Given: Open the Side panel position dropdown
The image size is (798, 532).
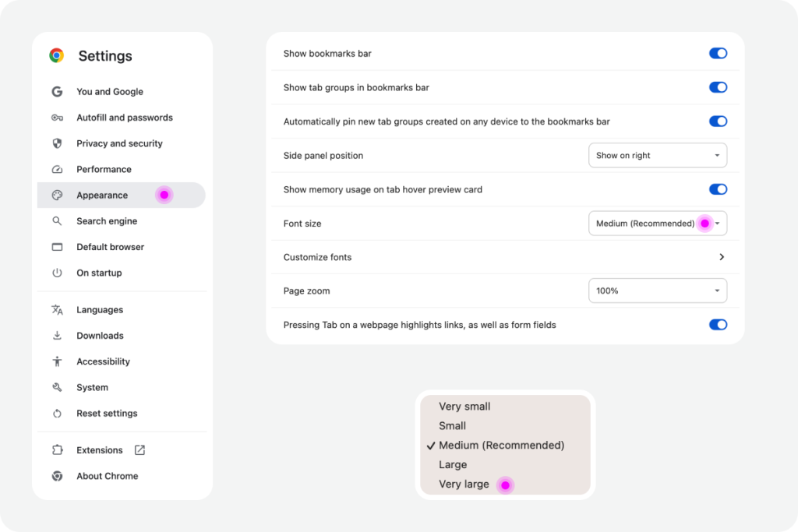Looking at the screenshot, I should coord(657,156).
